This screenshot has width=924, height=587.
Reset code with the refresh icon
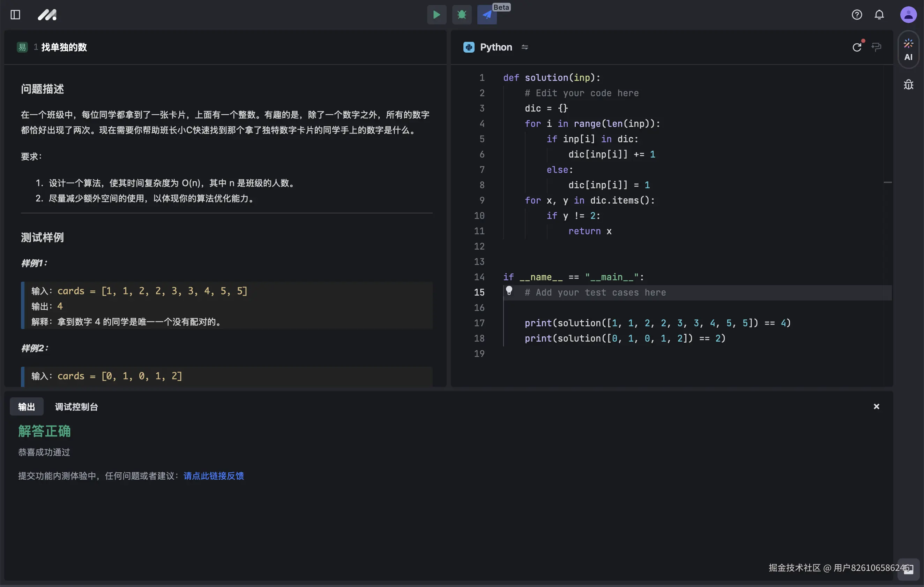(857, 47)
